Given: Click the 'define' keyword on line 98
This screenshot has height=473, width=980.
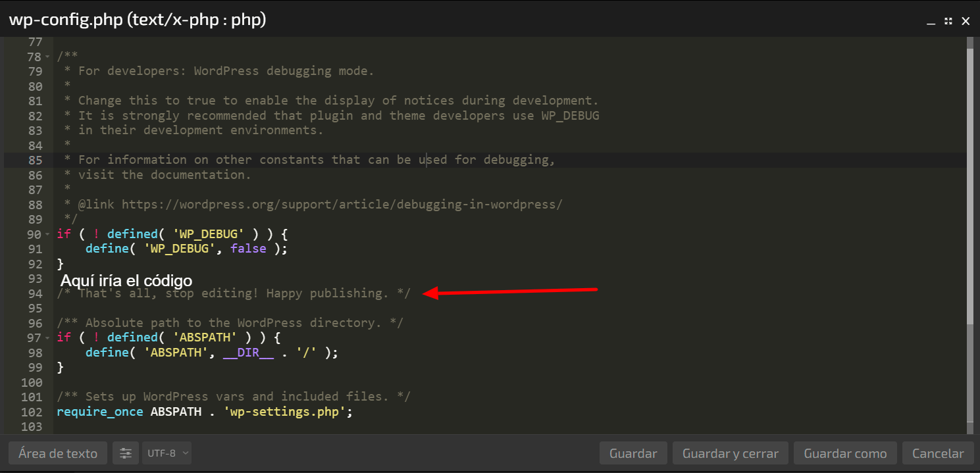Looking at the screenshot, I should coord(107,353).
